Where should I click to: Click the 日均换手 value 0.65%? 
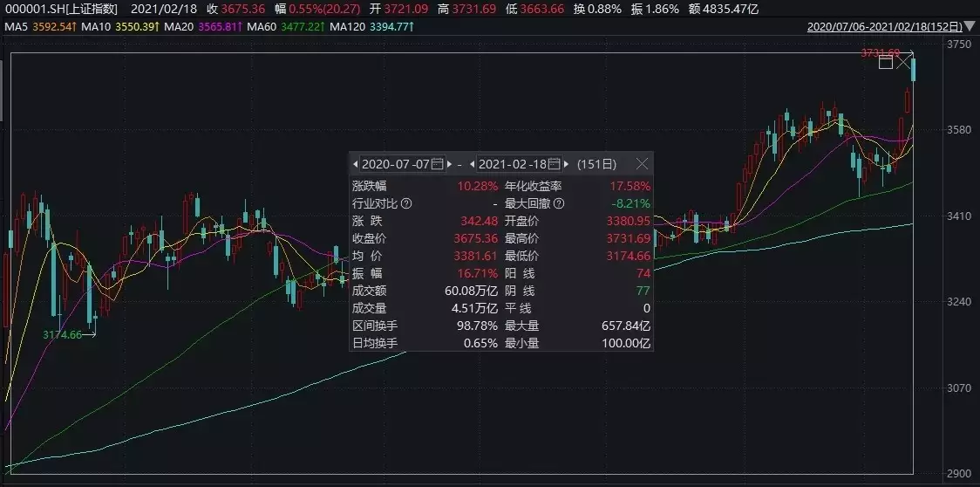point(480,344)
